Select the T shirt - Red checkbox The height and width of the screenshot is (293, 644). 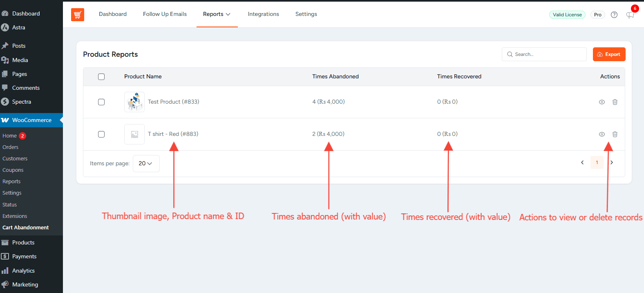[x=101, y=134]
